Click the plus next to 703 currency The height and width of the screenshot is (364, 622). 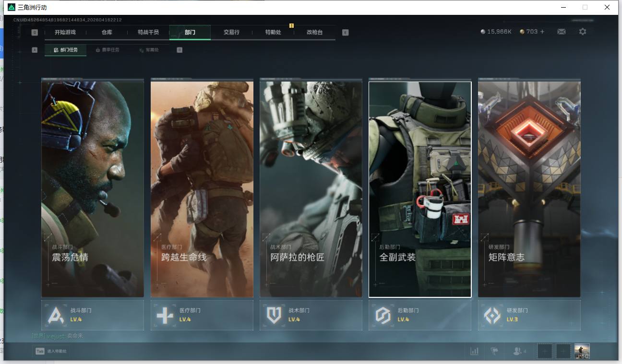(542, 32)
